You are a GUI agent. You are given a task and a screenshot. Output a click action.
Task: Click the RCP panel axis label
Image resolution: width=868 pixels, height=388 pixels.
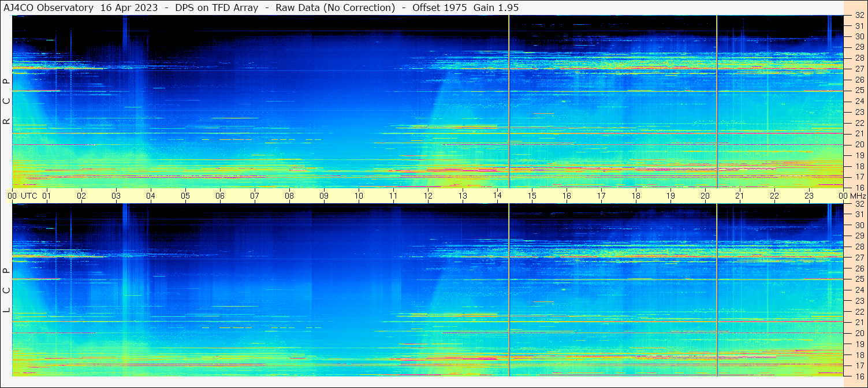click(6, 101)
